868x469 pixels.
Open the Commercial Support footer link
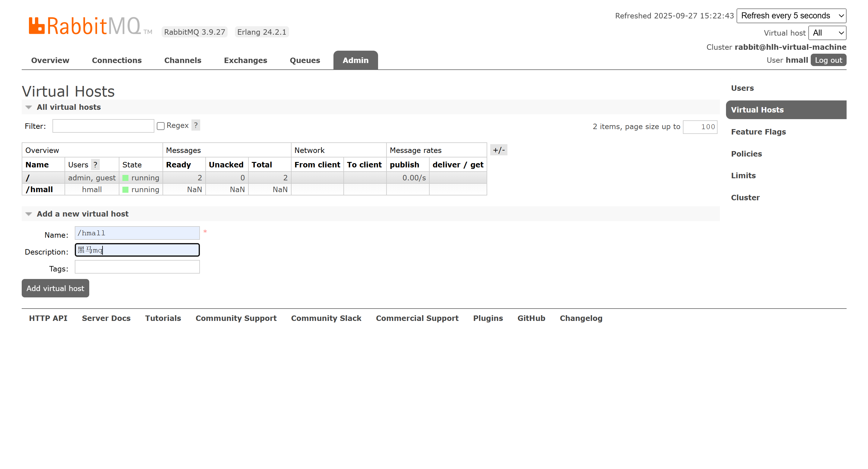[x=417, y=318]
